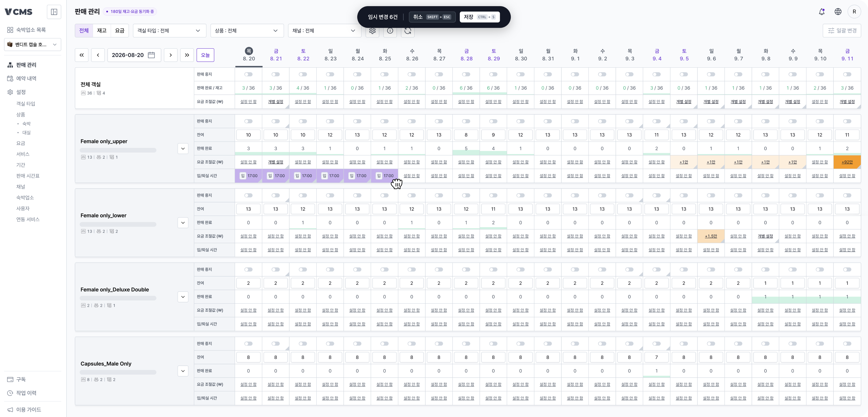Click 오늘 today button

[x=205, y=55]
